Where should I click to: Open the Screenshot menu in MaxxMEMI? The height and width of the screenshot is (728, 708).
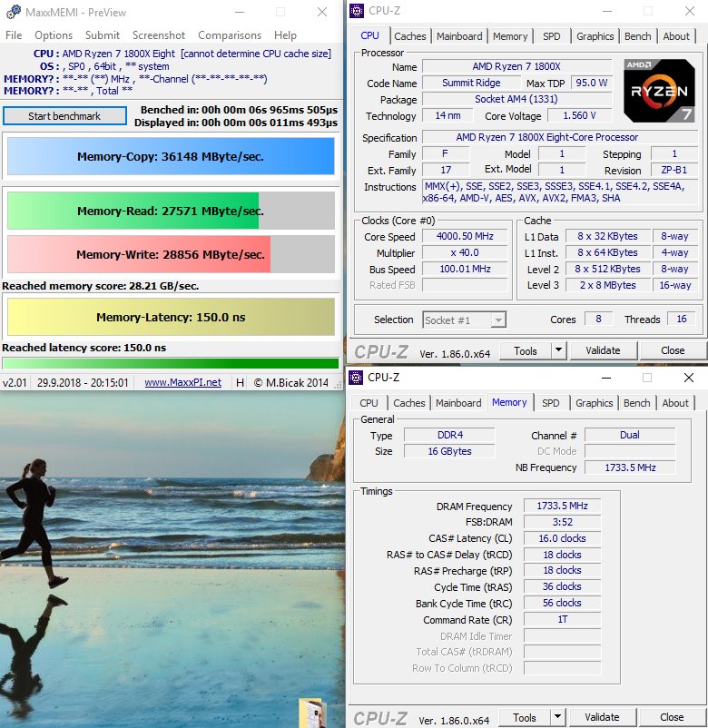coord(158,35)
